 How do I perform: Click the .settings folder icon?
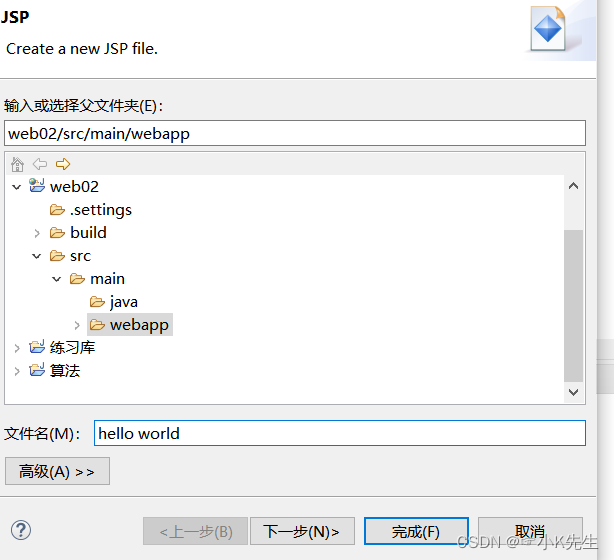click(57, 210)
